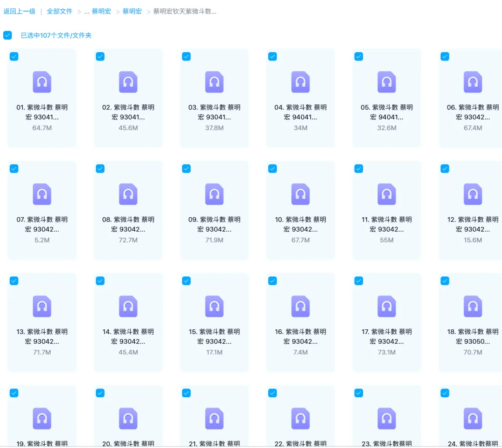The image size is (502, 448).
Task: Click the 已选中107个文件/文件夹 label
Action: (x=56, y=35)
